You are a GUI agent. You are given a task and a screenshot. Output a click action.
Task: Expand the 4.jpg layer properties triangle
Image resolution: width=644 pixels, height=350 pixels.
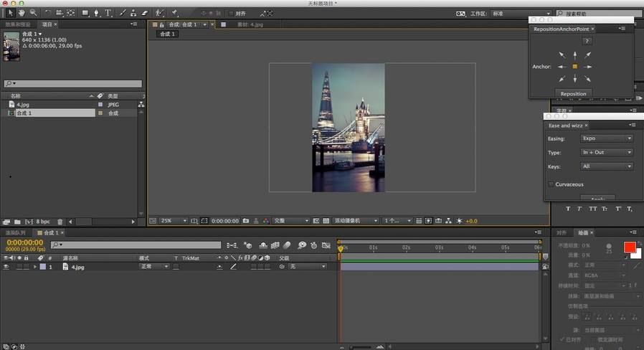pos(35,267)
